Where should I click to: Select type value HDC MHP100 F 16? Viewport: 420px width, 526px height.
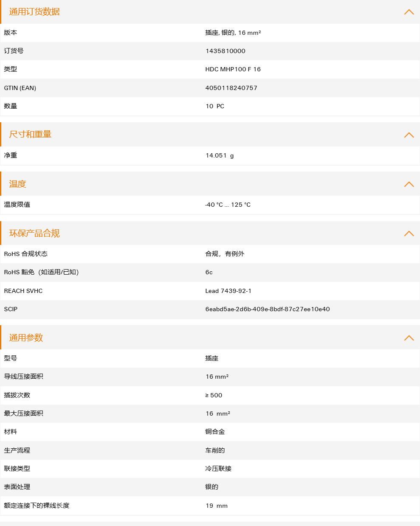coord(233,69)
